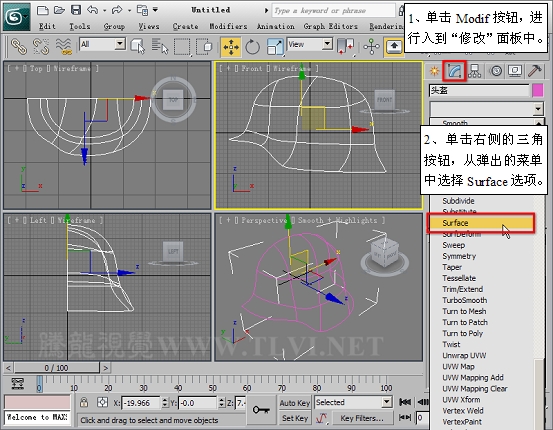
Task: Open the Motion panel wheel tab
Action: point(496,71)
